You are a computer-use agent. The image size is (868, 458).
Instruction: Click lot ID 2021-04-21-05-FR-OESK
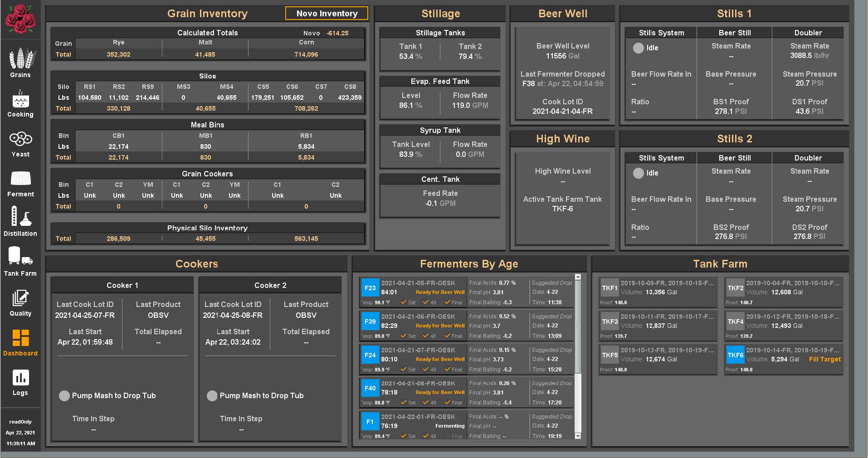click(x=418, y=283)
